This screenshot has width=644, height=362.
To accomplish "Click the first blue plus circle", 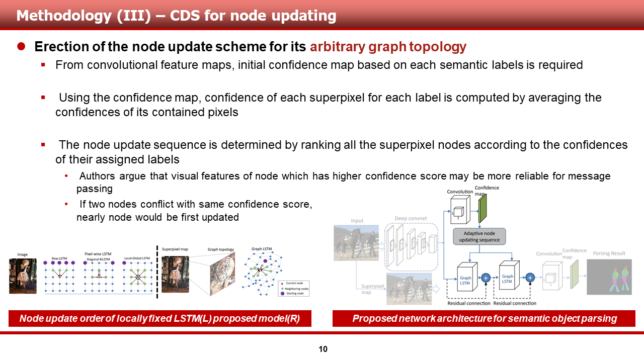I will tap(486, 277).
